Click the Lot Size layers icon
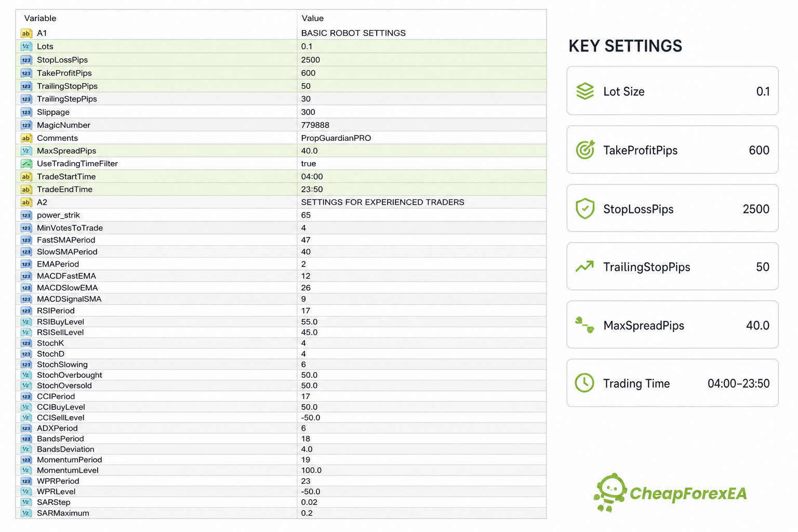The width and height of the screenshot is (798, 532). [585, 91]
